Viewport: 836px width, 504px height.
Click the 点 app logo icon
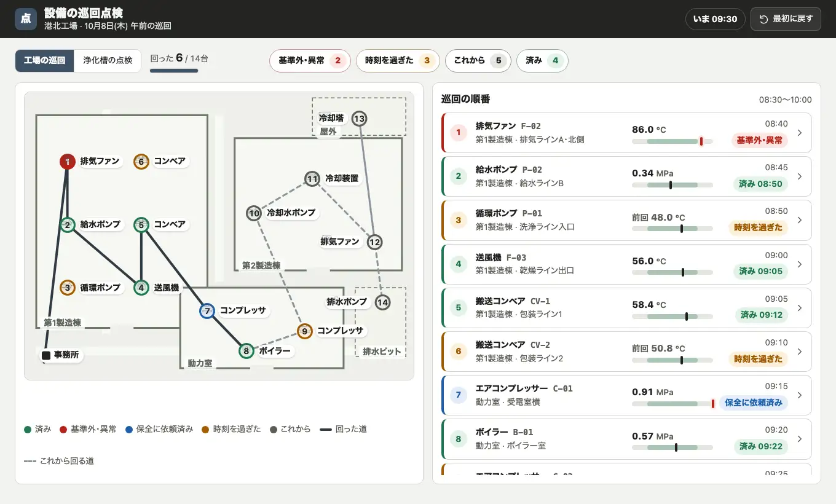click(26, 19)
